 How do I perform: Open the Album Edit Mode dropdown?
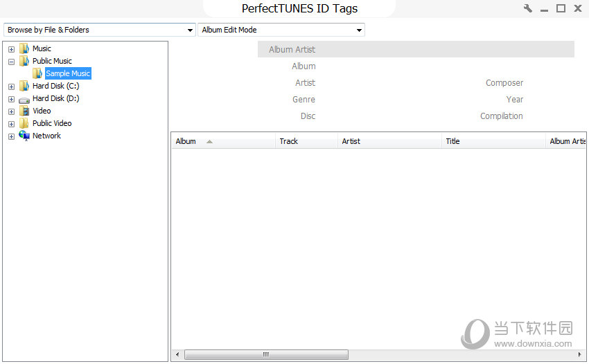click(x=281, y=30)
